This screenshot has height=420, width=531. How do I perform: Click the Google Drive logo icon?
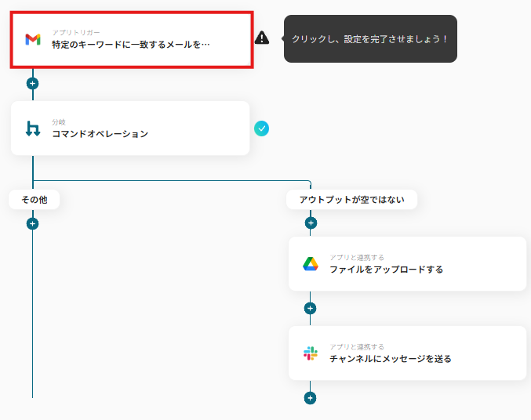(311, 264)
